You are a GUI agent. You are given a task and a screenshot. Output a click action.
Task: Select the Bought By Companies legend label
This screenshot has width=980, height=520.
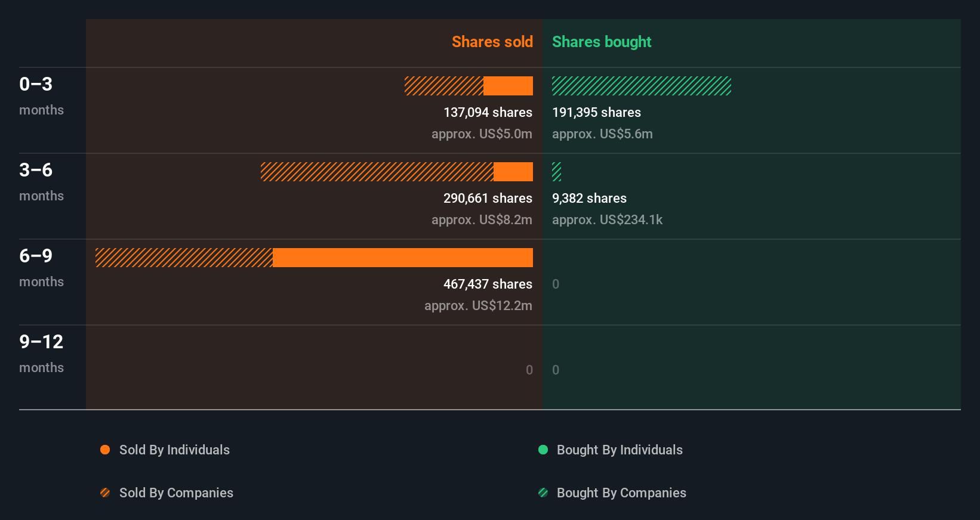[621, 493]
